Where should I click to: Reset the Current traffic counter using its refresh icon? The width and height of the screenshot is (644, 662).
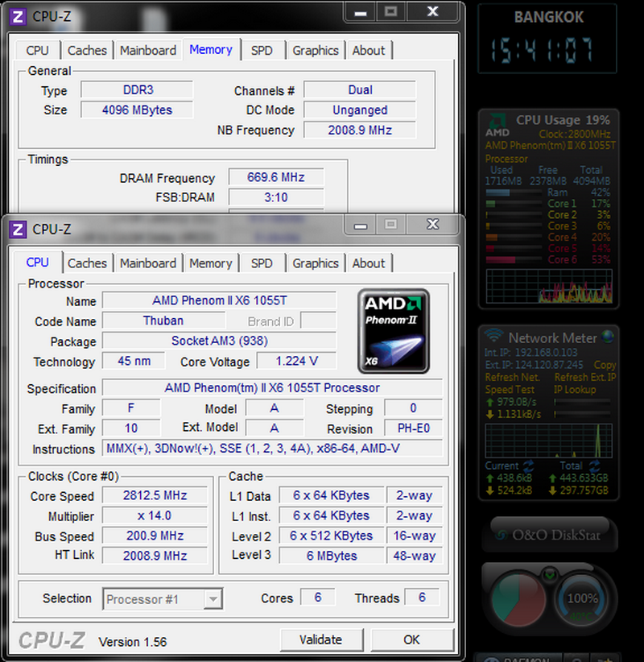coord(528,466)
